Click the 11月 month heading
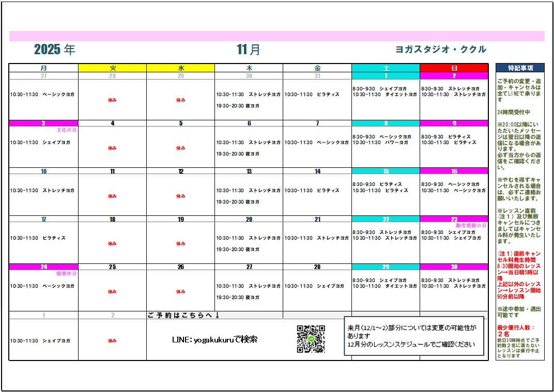 tap(249, 50)
